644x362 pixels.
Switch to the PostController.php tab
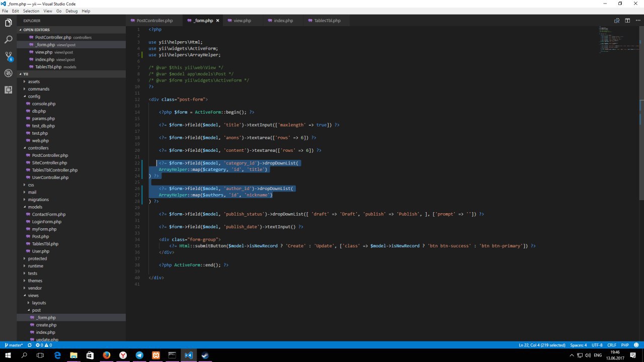[154, 21]
